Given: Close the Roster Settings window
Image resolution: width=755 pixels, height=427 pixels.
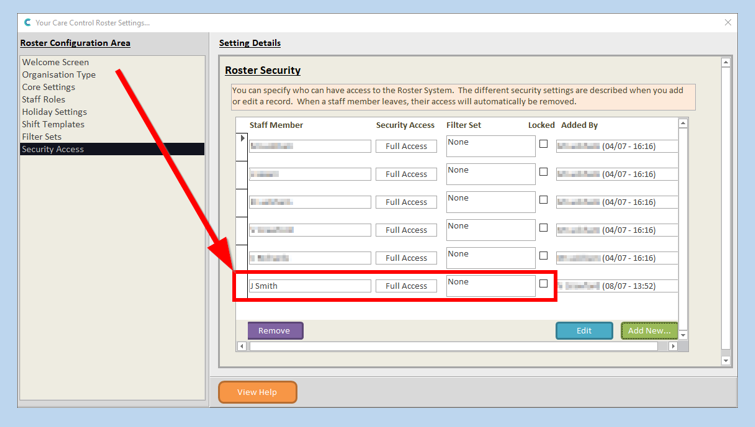Looking at the screenshot, I should click(727, 22).
